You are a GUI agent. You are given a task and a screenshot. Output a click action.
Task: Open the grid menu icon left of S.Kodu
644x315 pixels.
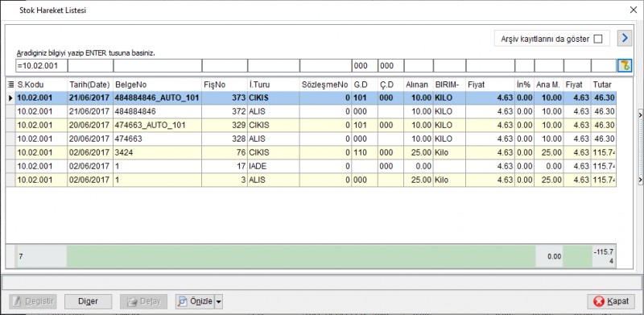[x=10, y=85]
